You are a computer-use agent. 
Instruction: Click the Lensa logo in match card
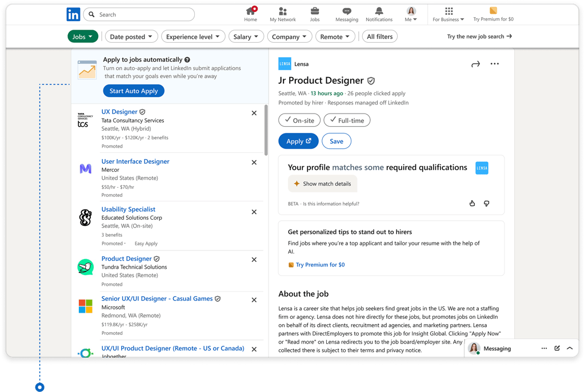[x=482, y=168]
